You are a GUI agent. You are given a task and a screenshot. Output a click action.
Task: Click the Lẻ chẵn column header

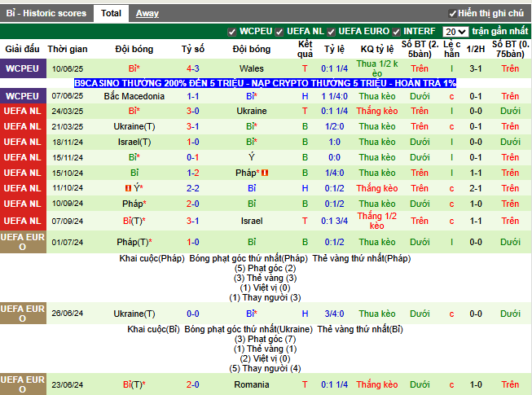451,49
